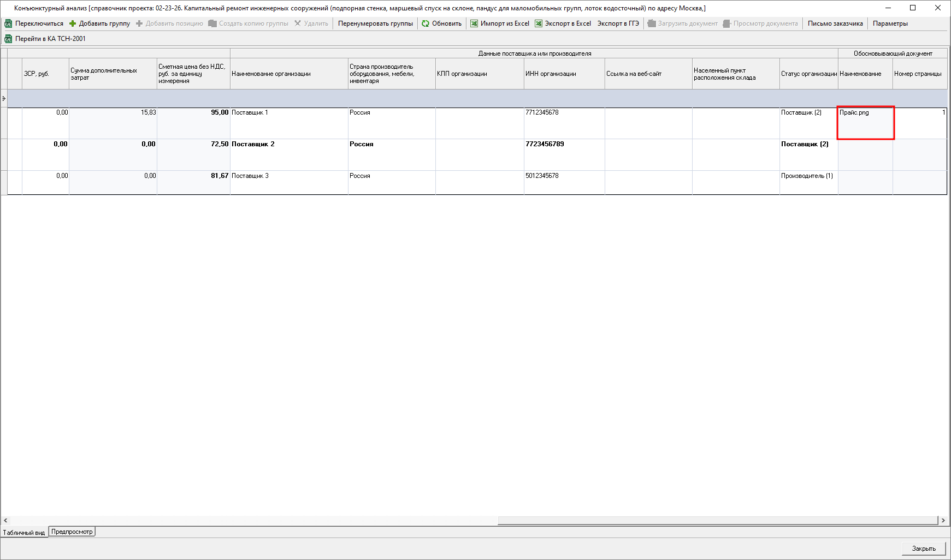The image size is (951, 560).
Task: Open Письмо заказчика
Action: click(x=835, y=23)
